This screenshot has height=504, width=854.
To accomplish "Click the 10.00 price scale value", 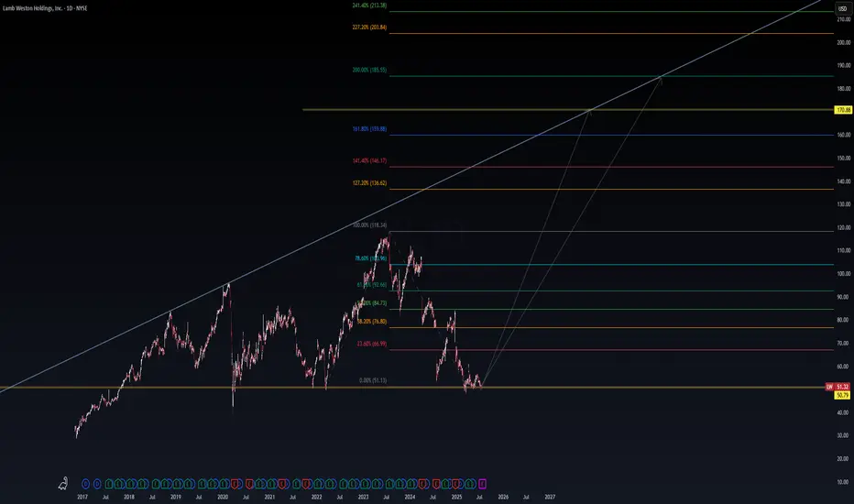I will [844, 482].
